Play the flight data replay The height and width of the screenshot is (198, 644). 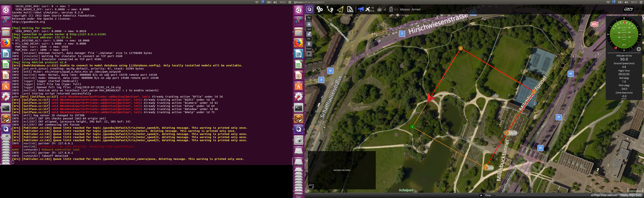click(481, 195)
